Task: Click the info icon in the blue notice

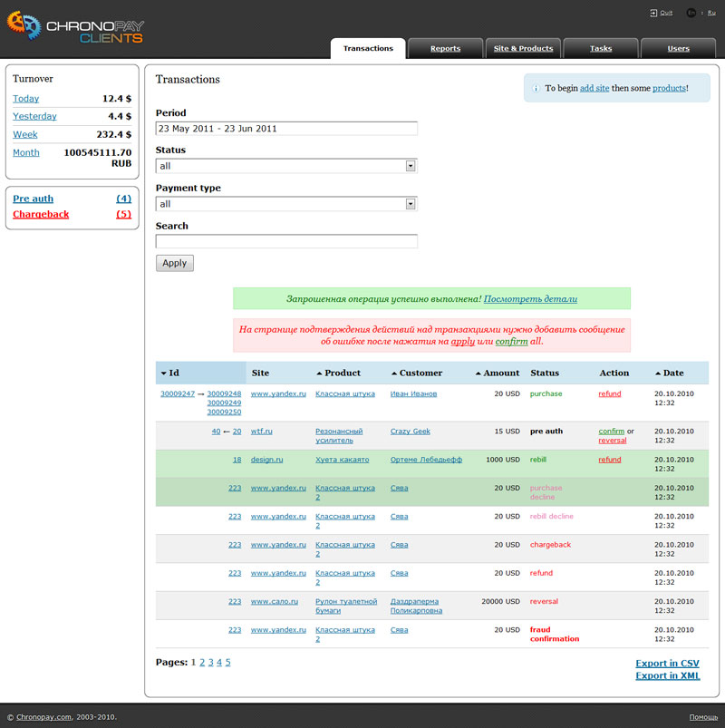Action: pyautogui.click(x=536, y=88)
